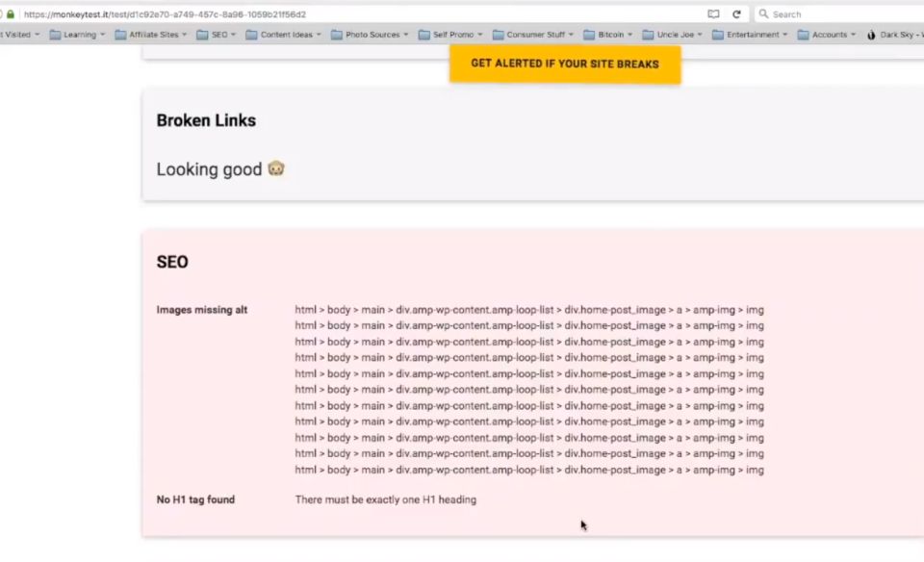Expand the Consumer Stuff bookmark dropdown

pyautogui.click(x=570, y=35)
